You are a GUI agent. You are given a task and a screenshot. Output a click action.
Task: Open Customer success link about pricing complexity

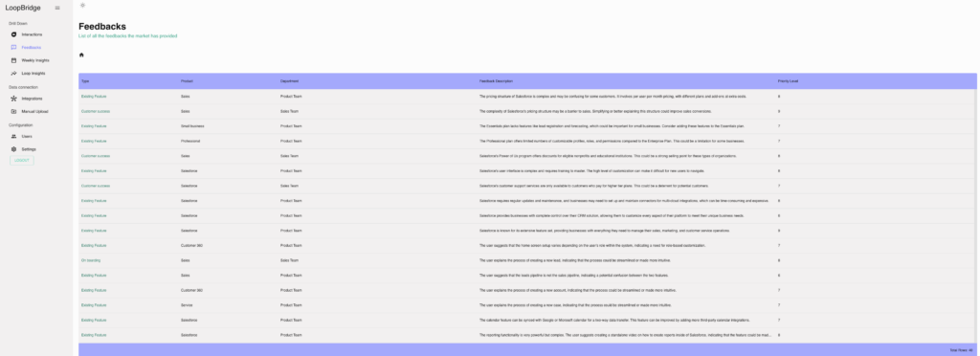click(x=96, y=111)
